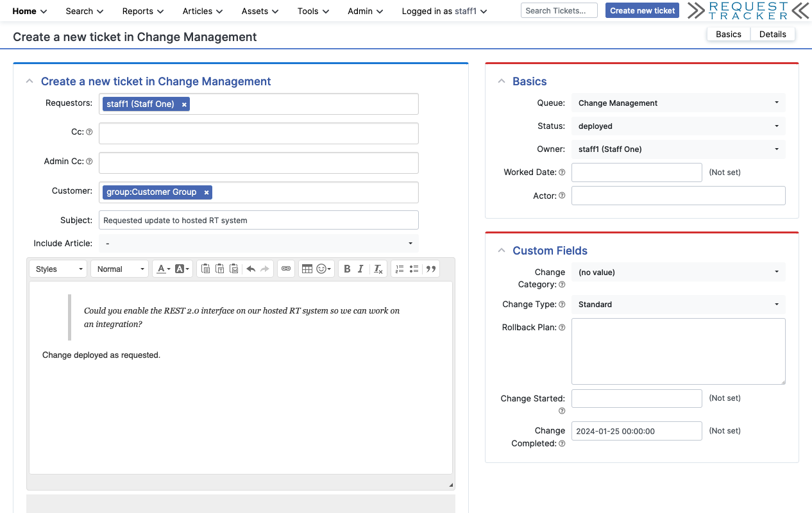The image size is (812, 513).
Task: Remove staff1 from the Requestors field
Action: tap(184, 103)
